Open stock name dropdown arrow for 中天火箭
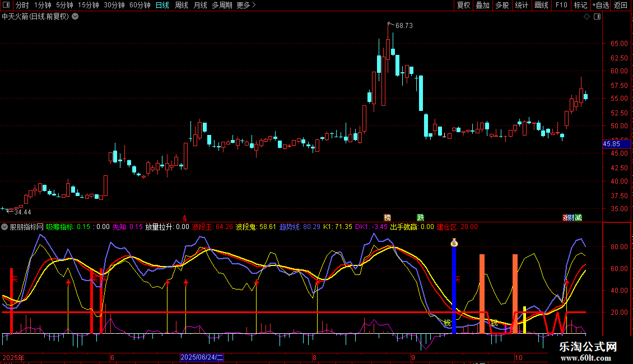Image resolution: width=633 pixels, height=364 pixels. pyautogui.click(x=75, y=17)
